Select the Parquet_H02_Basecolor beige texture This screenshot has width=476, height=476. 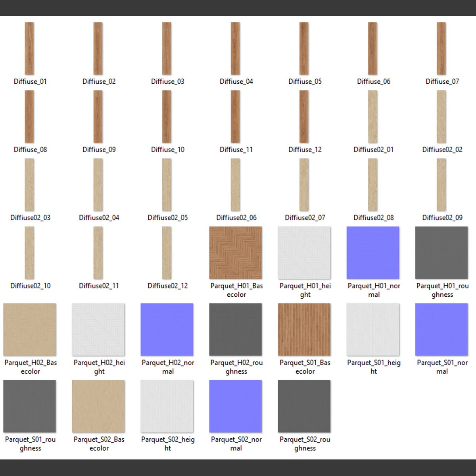click(30, 330)
